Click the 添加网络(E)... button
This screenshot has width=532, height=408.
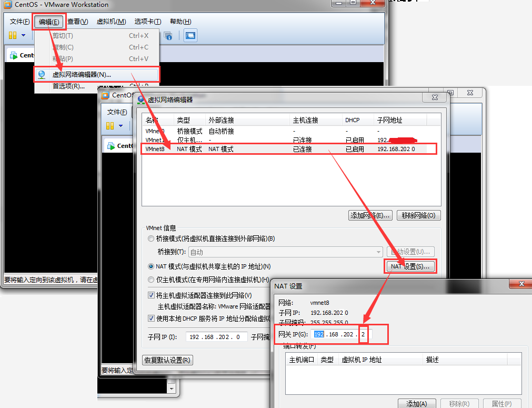[x=370, y=215]
